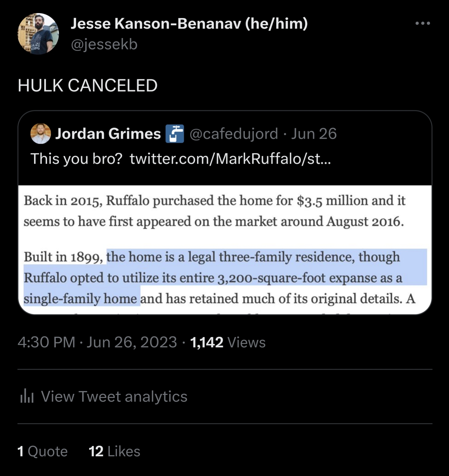Open Jesse Kanson-Benanav's profile name link
Viewport: 449px width, 476px height.
coord(189,23)
